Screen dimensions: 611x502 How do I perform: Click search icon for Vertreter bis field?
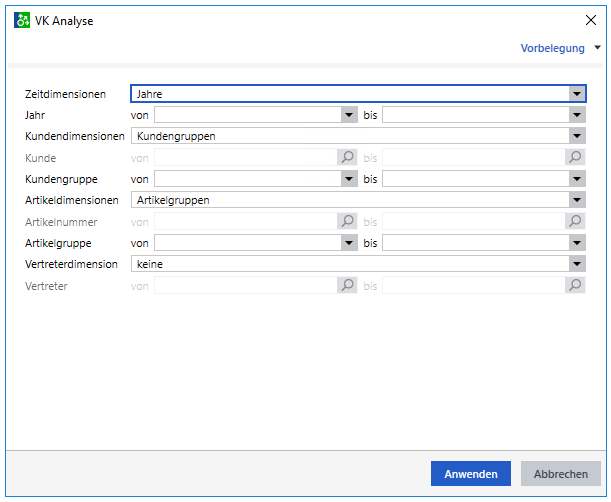[575, 285]
